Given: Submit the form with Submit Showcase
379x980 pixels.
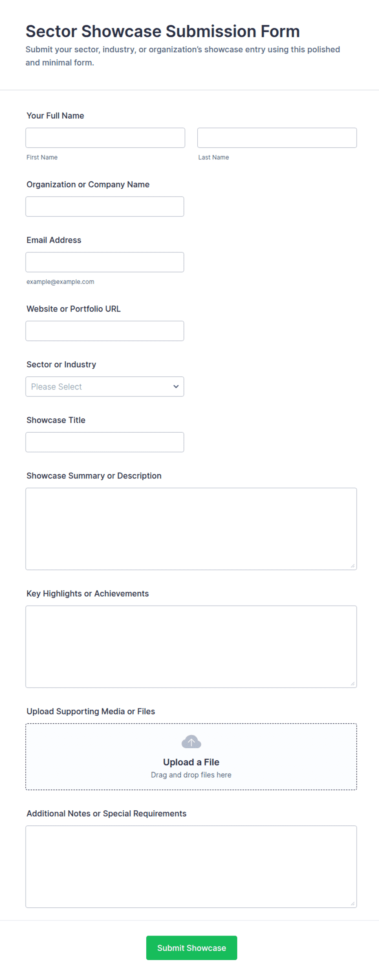Looking at the screenshot, I should 192,948.
